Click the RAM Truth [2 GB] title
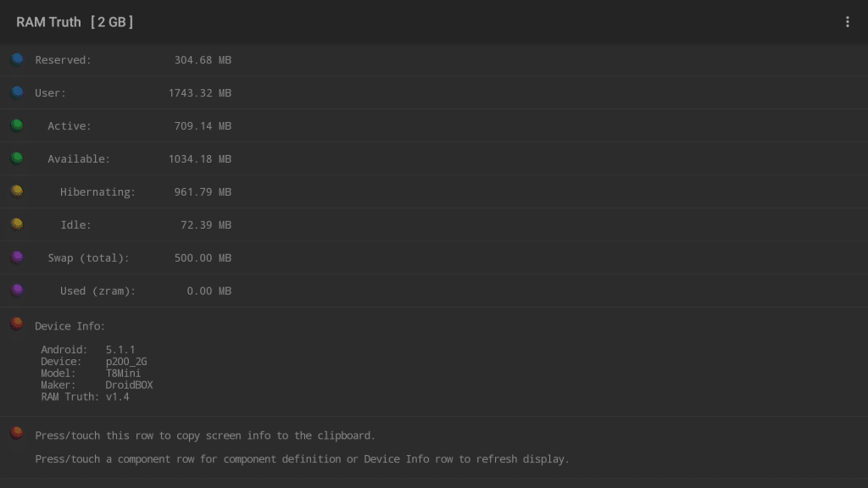868x488 pixels. [75, 22]
